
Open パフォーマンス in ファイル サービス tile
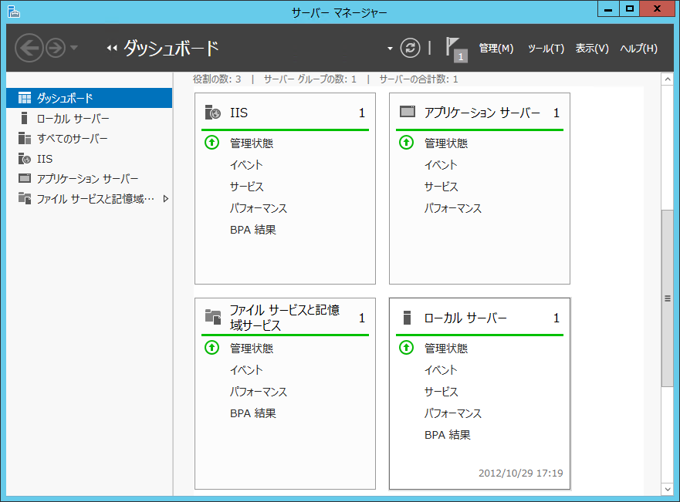[x=258, y=391]
